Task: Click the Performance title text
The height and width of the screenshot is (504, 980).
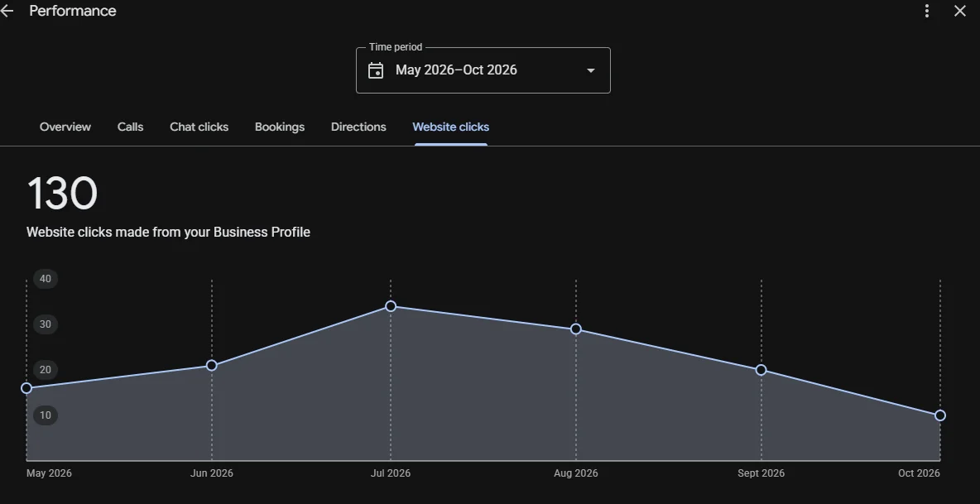Action: click(73, 11)
